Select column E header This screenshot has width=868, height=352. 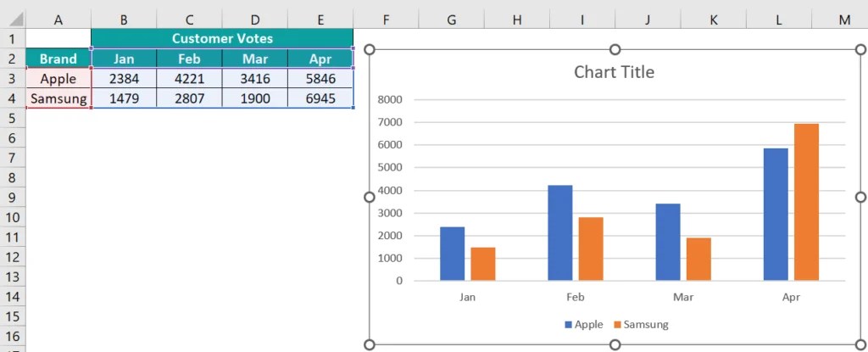tap(320, 20)
